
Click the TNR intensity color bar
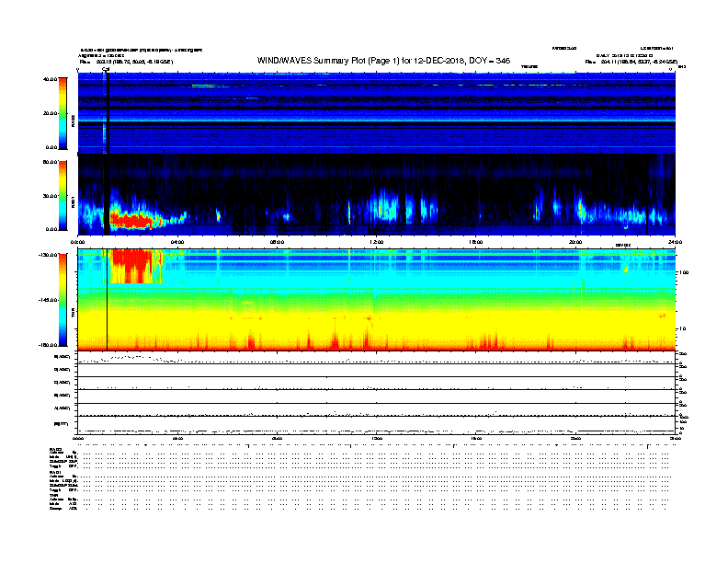pyautogui.click(x=63, y=300)
